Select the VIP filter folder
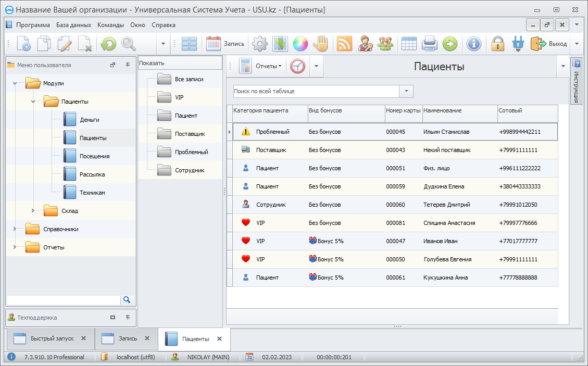This screenshot has height=366, width=588. coord(179,97)
